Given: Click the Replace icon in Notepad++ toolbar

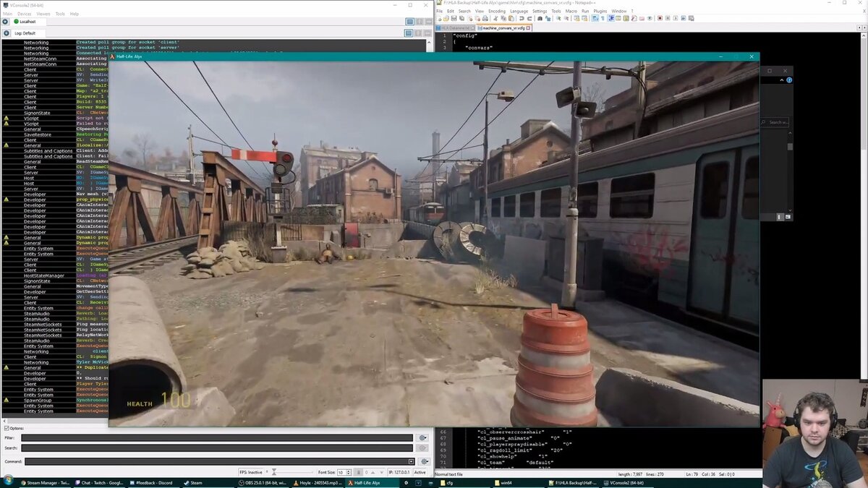Looking at the screenshot, I should pos(548,18).
